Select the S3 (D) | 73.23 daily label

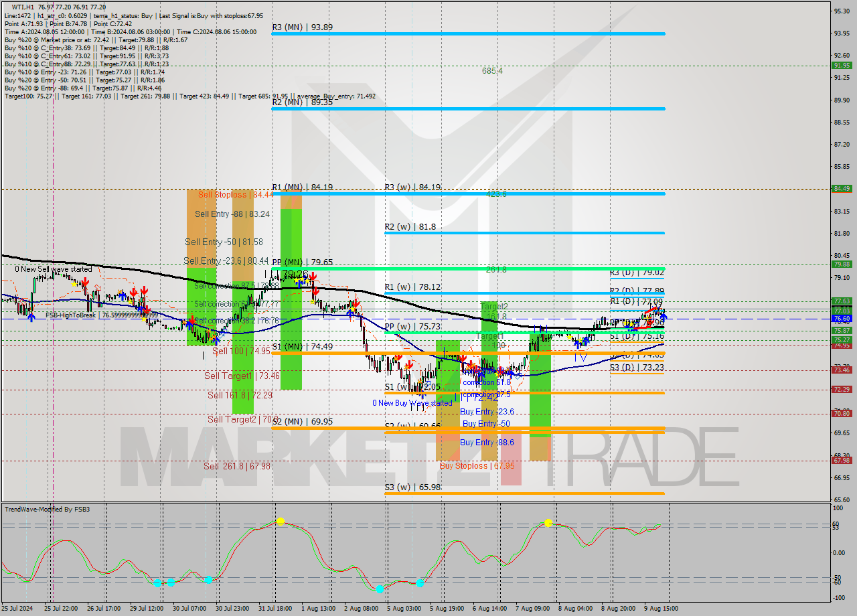pos(637,368)
